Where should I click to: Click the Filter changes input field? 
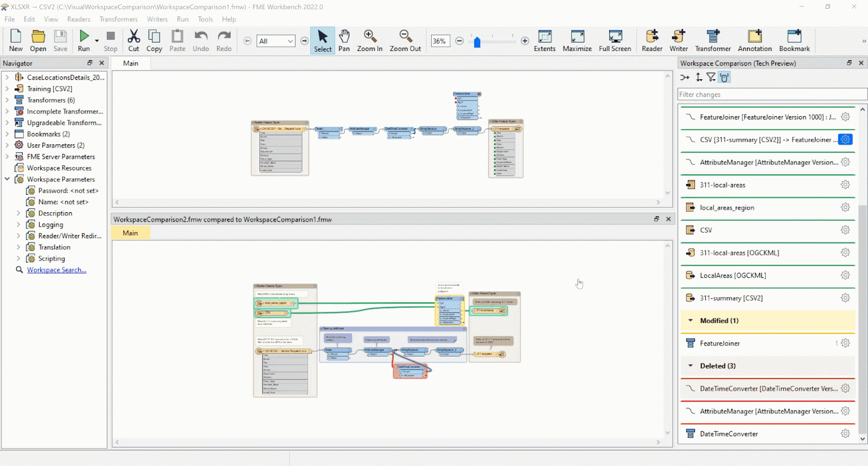click(x=770, y=94)
